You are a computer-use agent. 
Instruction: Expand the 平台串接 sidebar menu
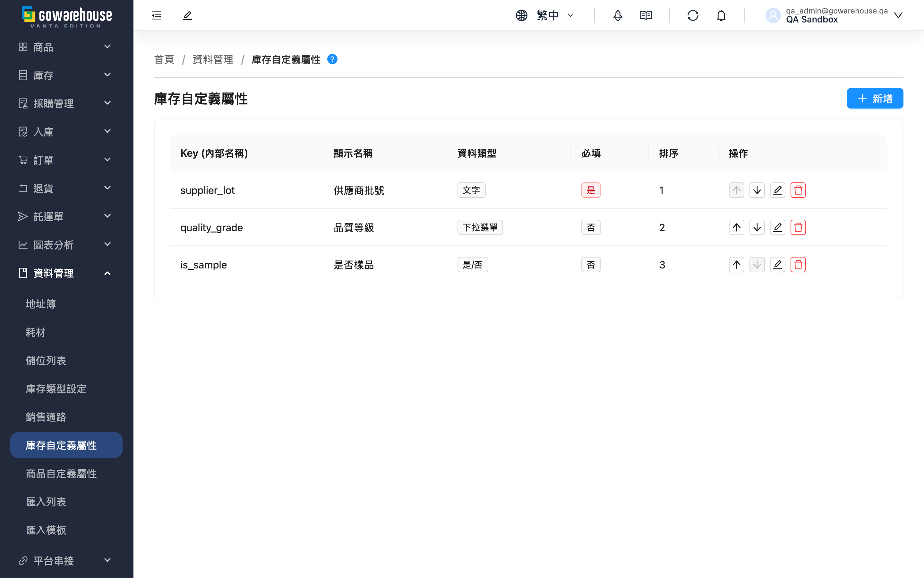[x=66, y=560]
